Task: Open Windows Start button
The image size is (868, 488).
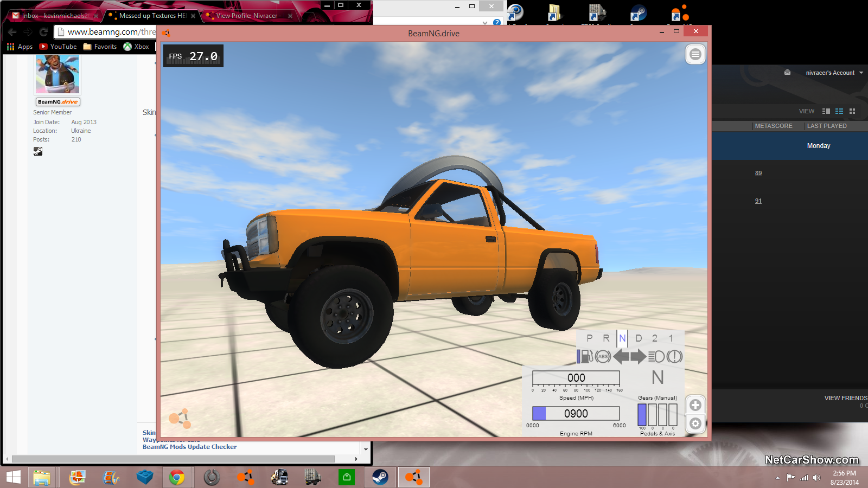Action: click(x=13, y=477)
